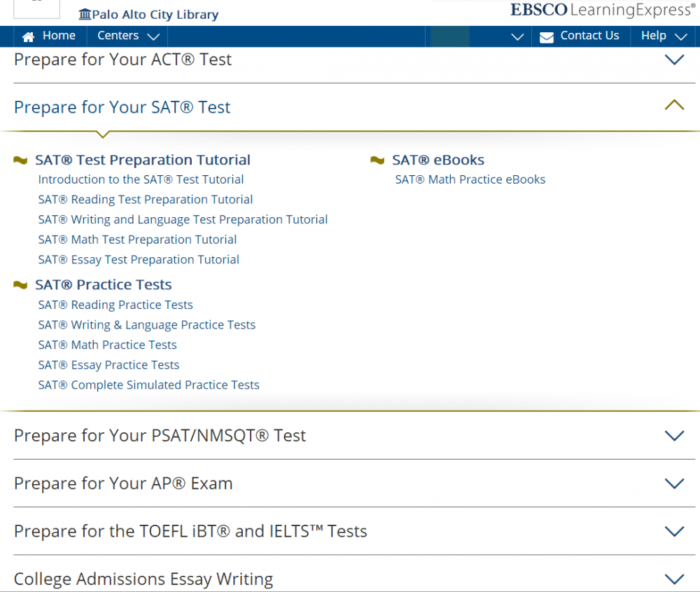The image size is (700, 592).
Task: Click the EBSCO LearningExpress logo
Action: tap(603, 10)
